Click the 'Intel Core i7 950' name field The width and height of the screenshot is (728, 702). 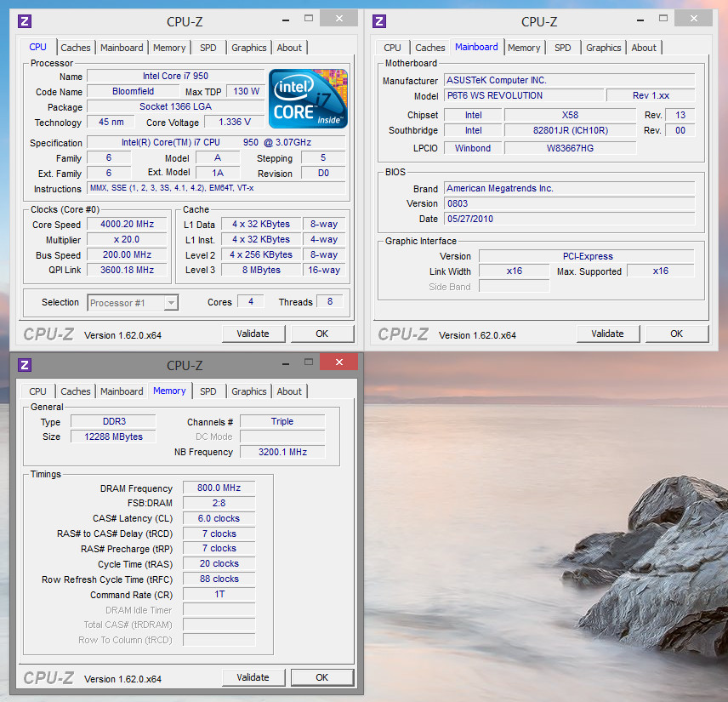coord(175,76)
